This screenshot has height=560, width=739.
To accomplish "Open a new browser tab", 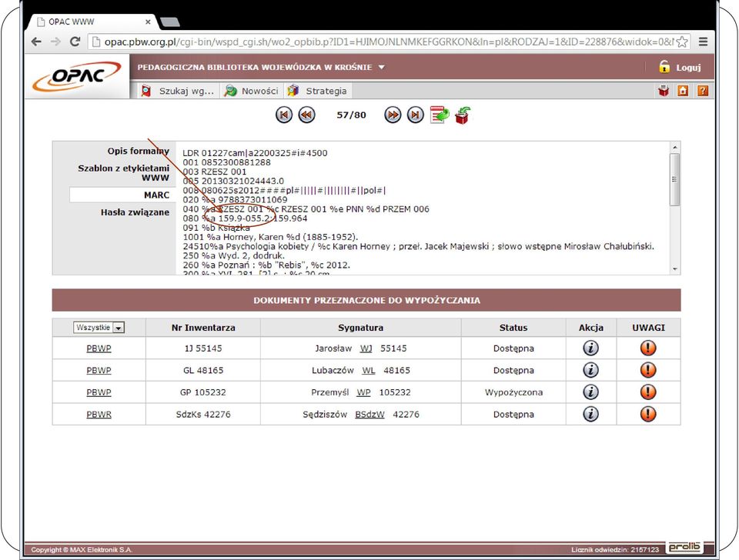I will (169, 22).
